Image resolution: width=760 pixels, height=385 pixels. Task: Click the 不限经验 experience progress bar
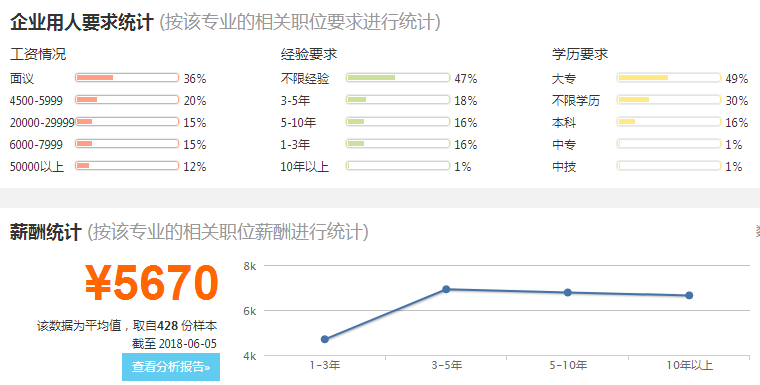pos(398,78)
